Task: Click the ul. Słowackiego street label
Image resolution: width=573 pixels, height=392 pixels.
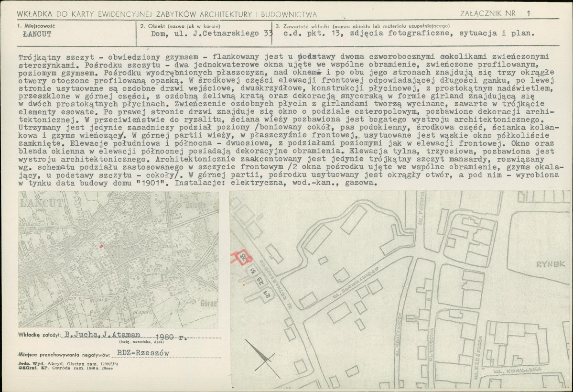Action: (356, 282)
